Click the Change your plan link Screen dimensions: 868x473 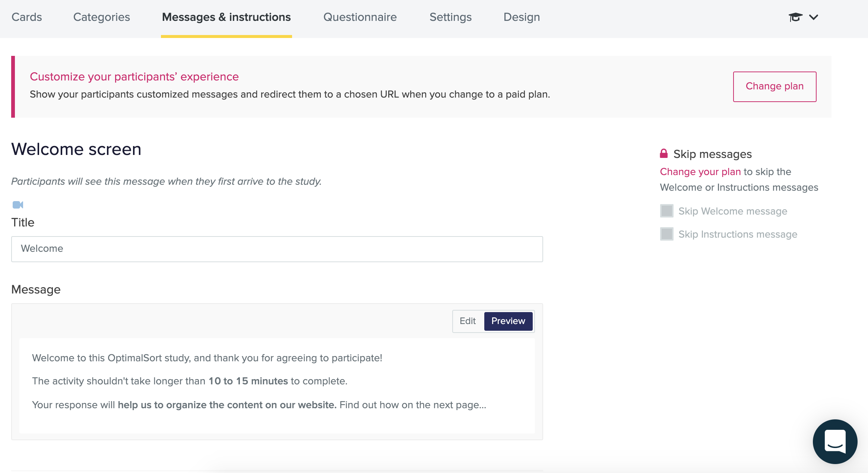700,172
